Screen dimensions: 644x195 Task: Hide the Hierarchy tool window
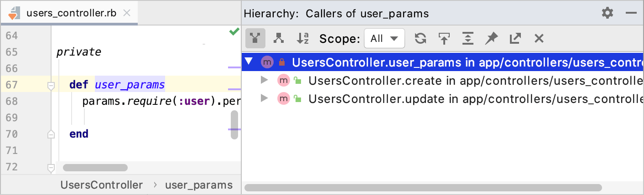click(x=631, y=13)
